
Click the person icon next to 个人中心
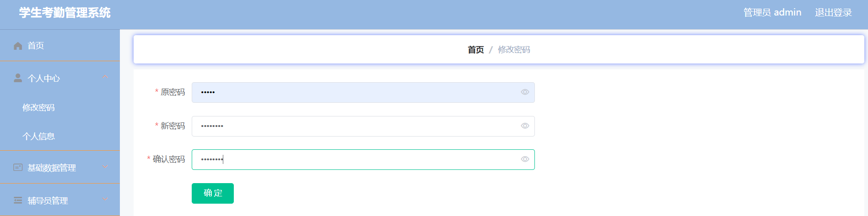[18, 78]
